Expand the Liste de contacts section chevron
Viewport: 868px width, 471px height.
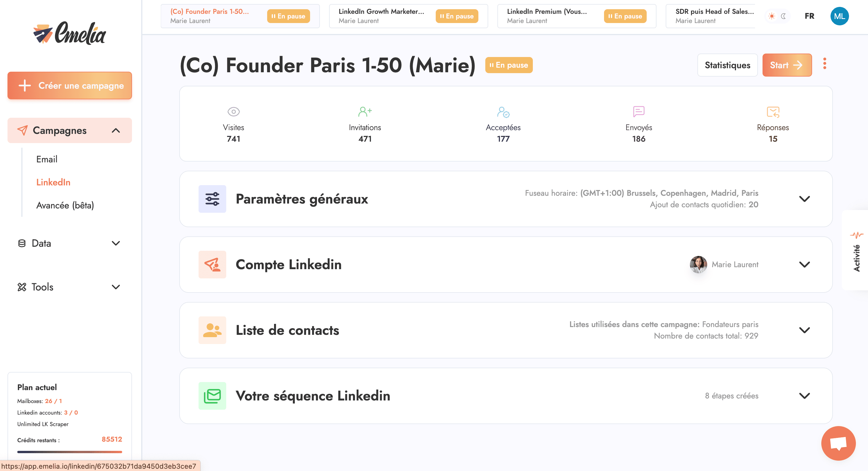pos(804,330)
